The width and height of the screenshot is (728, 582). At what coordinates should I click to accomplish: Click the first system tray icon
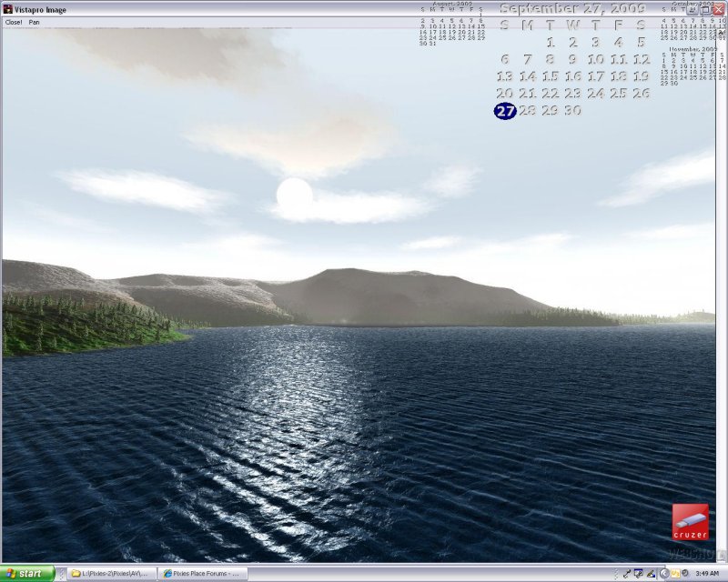coord(627,574)
